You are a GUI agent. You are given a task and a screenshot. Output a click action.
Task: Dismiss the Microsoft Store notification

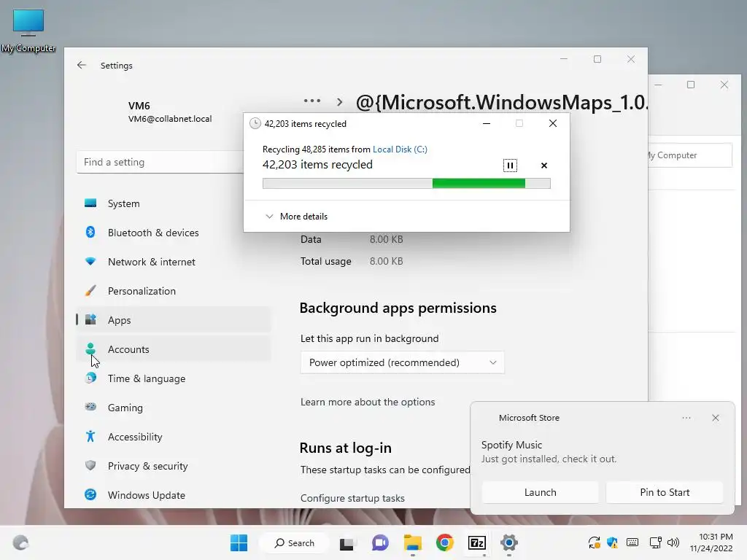click(x=716, y=418)
